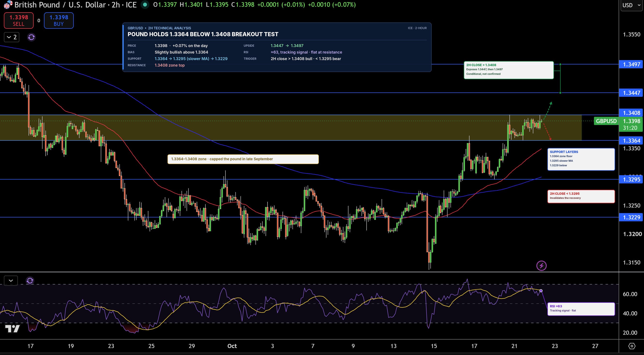Screen dimensions: 644x355
Task: Click the 60.00 RSI scale value
Action: (630, 294)
